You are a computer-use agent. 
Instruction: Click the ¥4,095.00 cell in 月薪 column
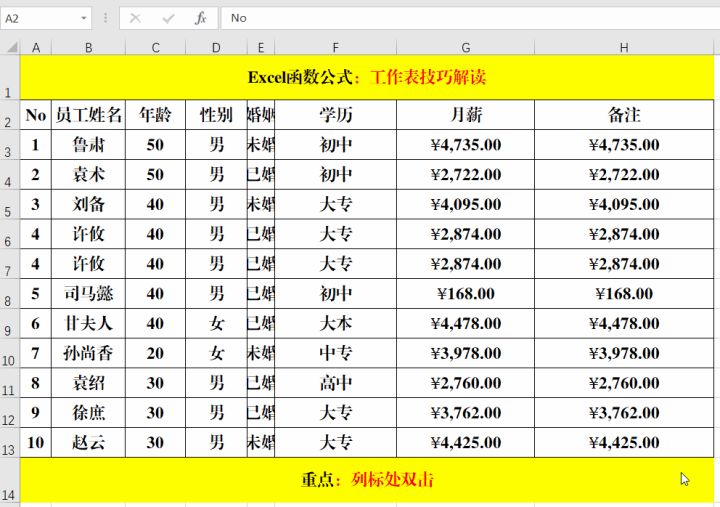pos(466,204)
